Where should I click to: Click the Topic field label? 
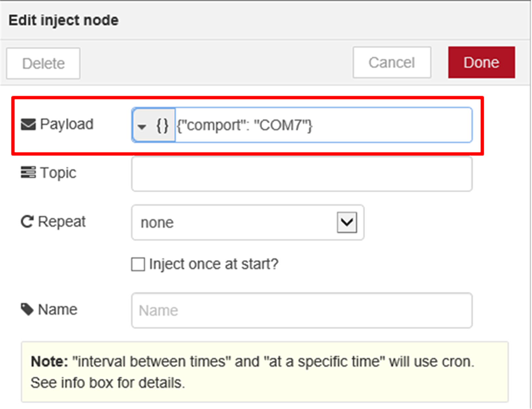point(58,173)
